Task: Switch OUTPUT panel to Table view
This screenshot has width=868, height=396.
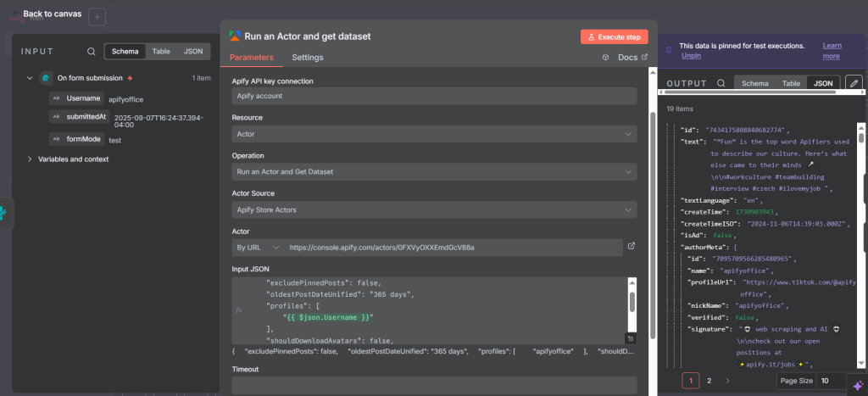Action: (x=791, y=84)
